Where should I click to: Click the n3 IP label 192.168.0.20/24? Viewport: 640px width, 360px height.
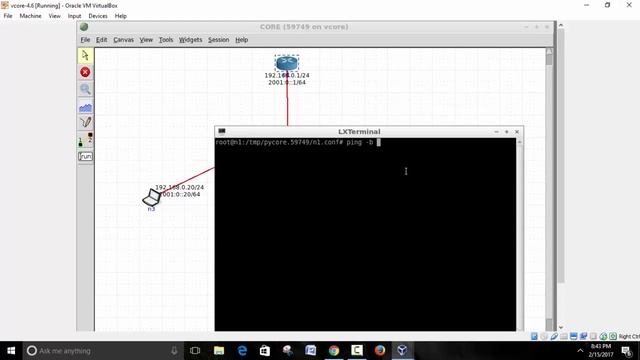click(x=179, y=187)
